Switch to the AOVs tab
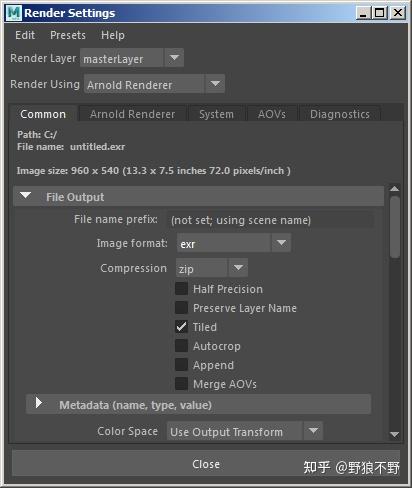The width and height of the screenshot is (412, 488). (x=272, y=114)
